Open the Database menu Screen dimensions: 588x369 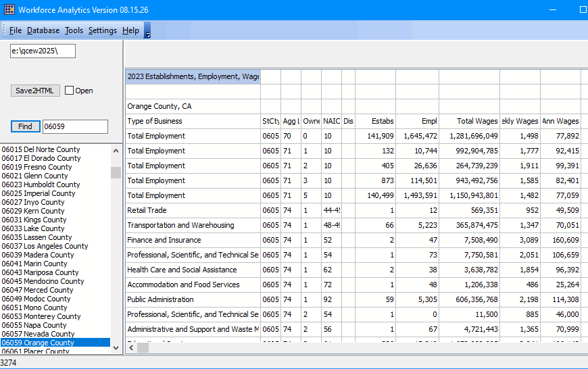tap(43, 30)
